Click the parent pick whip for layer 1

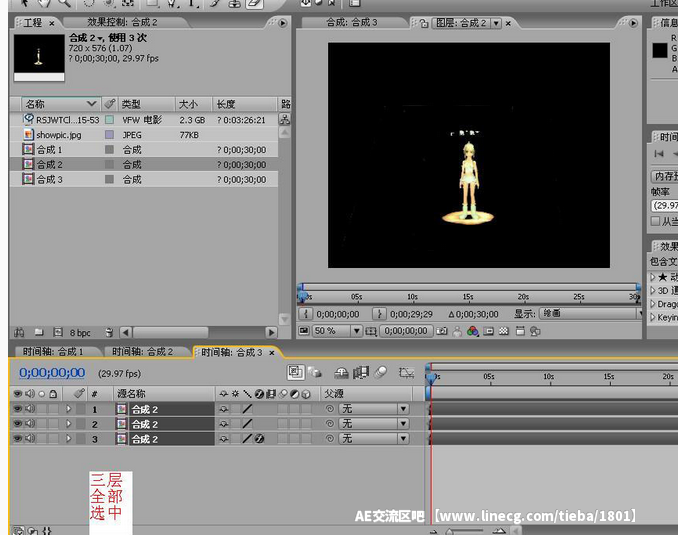(329, 409)
